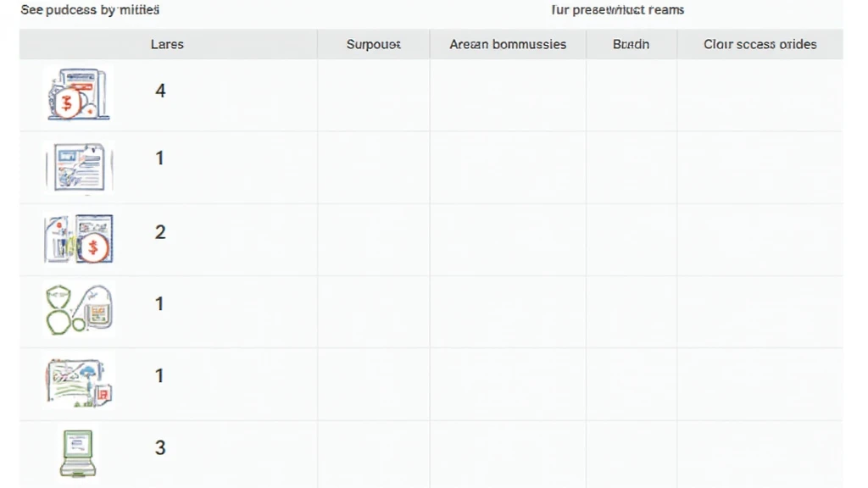Image resolution: width=868 pixels, height=488 pixels.
Task: Click the Cloir sccess orides column header
Action: pyautogui.click(x=760, y=44)
